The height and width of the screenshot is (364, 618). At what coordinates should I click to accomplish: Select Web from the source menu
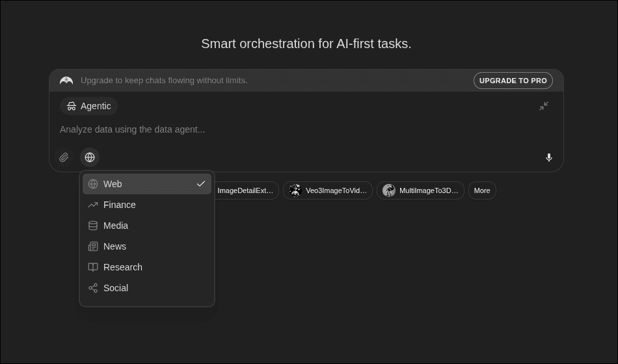click(x=146, y=184)
